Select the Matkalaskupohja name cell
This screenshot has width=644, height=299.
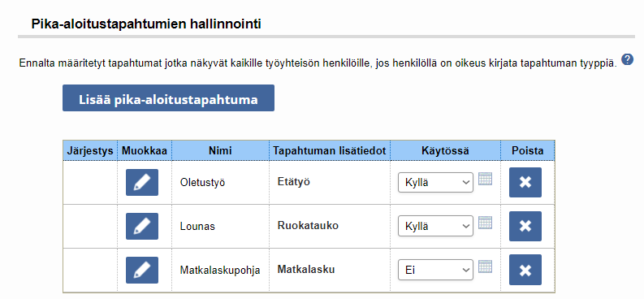pyautogui.click(x=220, y=271)
